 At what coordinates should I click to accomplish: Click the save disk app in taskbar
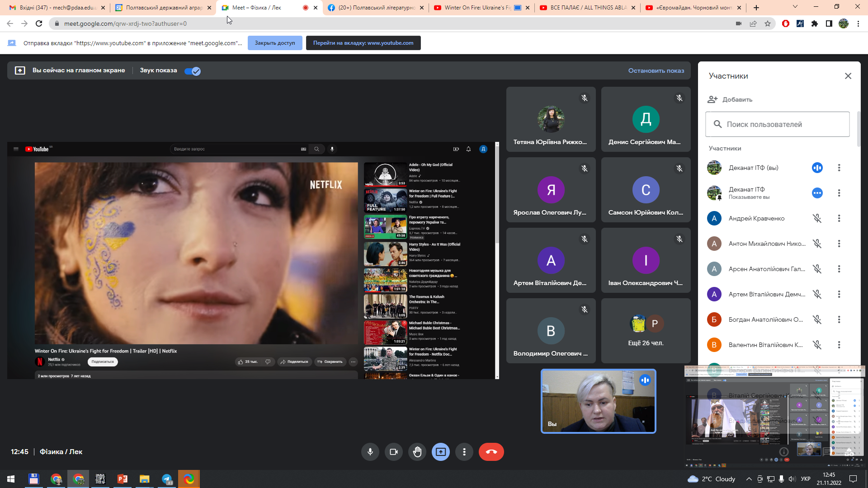coord(33,479)
